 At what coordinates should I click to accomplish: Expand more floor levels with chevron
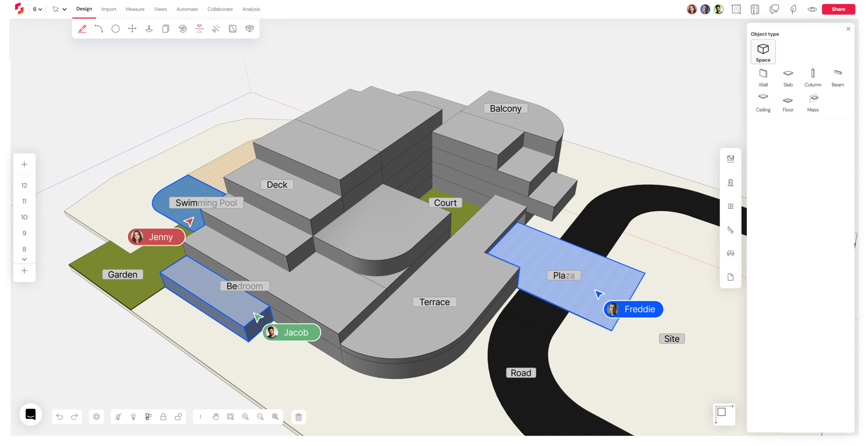click(24, 259)
